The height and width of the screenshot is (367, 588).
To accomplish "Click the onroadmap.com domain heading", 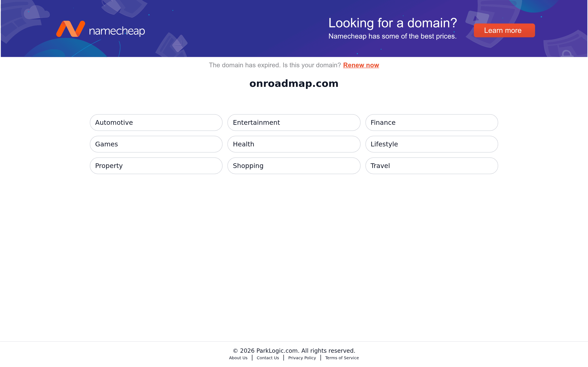I will point(294,84).
